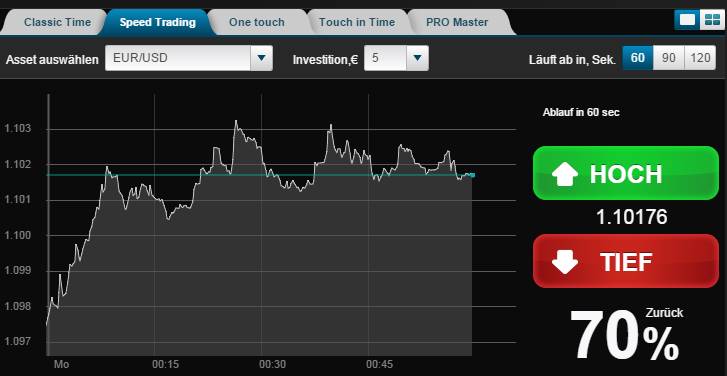This screenshot has width=727, height=376.
Task: Select 60 seconds expiry
Action: coord(638,58)
